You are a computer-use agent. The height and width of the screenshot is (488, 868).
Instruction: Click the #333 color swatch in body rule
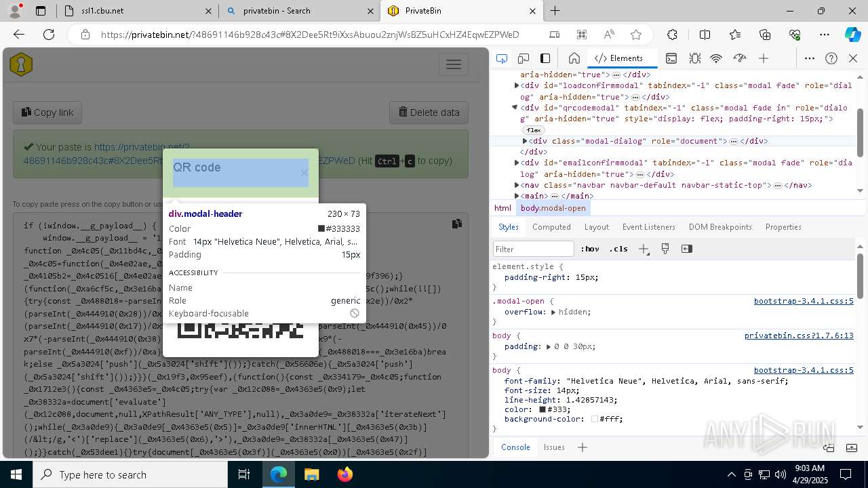[542, 409]
